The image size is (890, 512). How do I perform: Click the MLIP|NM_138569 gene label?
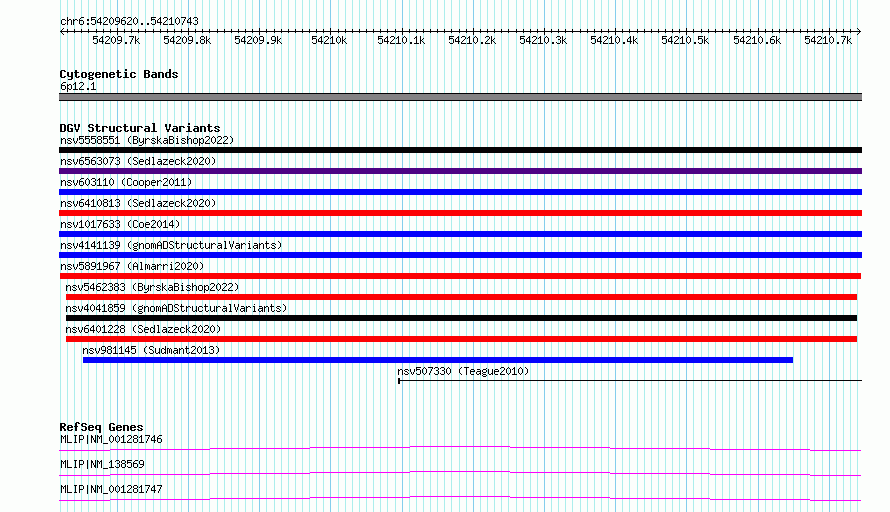tap(102, 464)
